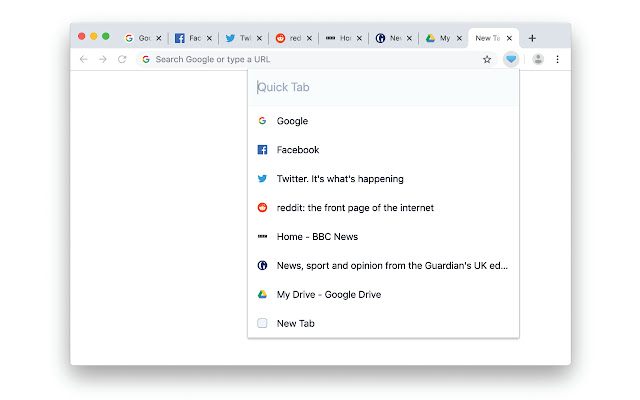Close the reddit tab
This screenshot has width=640, height=400.
[x=309, y=38]
